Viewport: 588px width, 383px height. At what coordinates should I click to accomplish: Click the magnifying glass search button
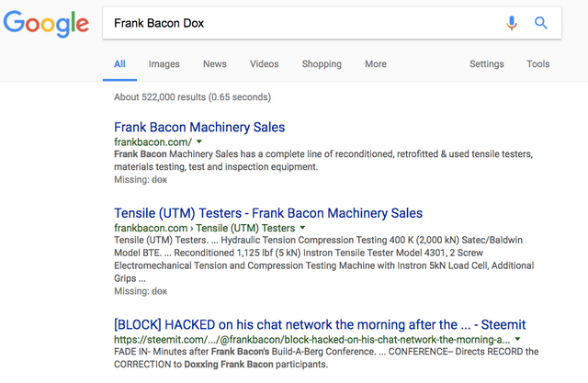pyautogui.click(x=541, y=23)
